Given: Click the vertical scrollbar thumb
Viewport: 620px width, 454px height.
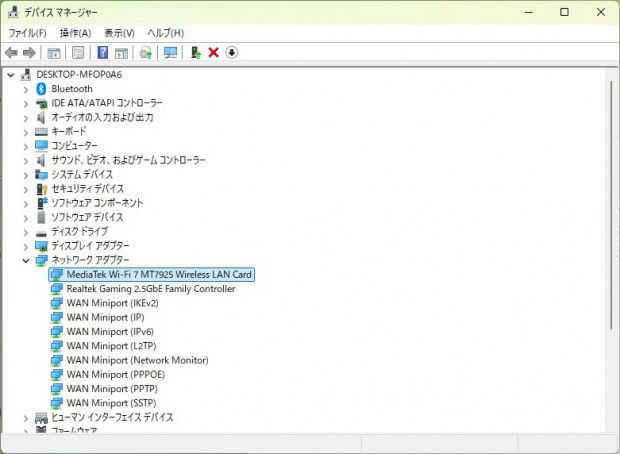Looking at the screenshot, I should [x=611, y=205].
